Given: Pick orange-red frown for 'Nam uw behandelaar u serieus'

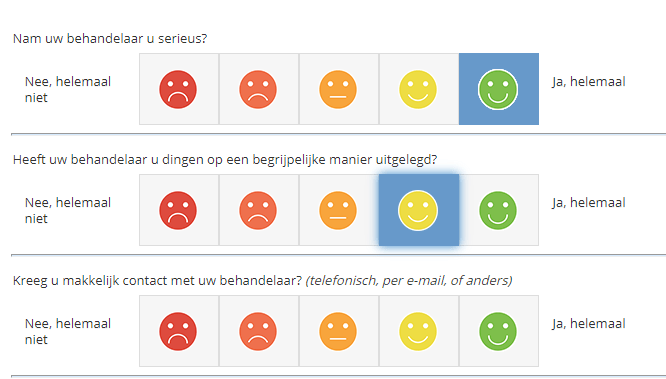Looking at the screenshot, I should coord(259,89).
